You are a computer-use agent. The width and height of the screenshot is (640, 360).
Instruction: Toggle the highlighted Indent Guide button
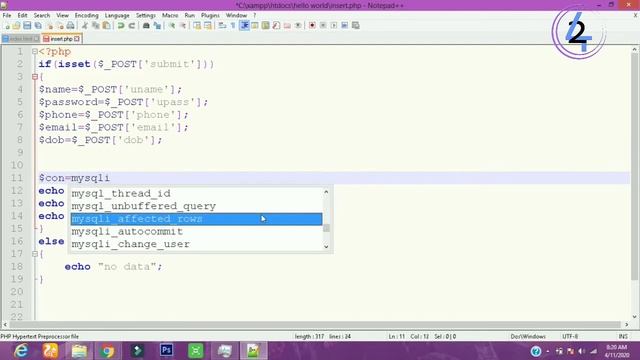[x=244, y=26]
